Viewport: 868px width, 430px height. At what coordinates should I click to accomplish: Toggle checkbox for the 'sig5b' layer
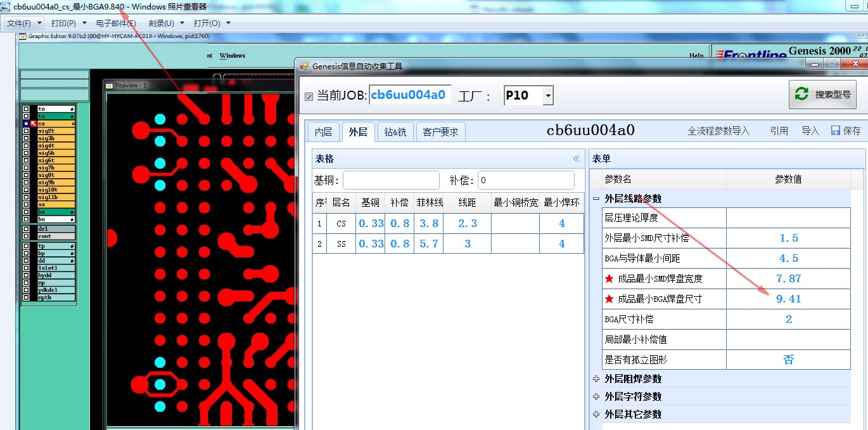(x=26, y=153)
